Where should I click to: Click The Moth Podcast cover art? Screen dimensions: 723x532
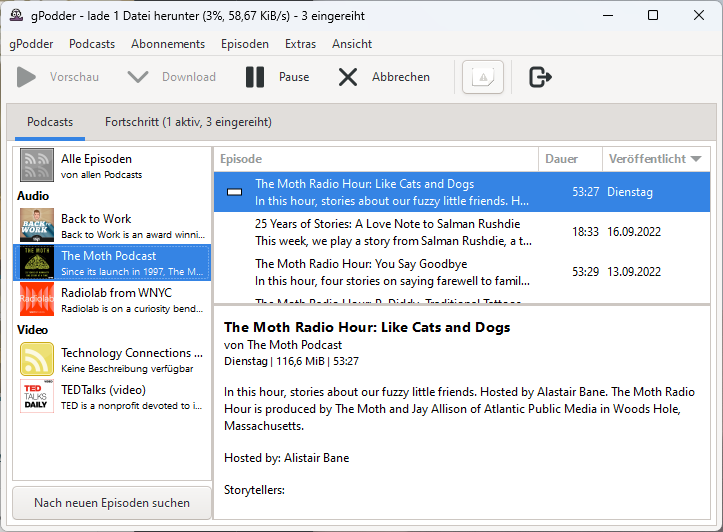pos(37,262)
